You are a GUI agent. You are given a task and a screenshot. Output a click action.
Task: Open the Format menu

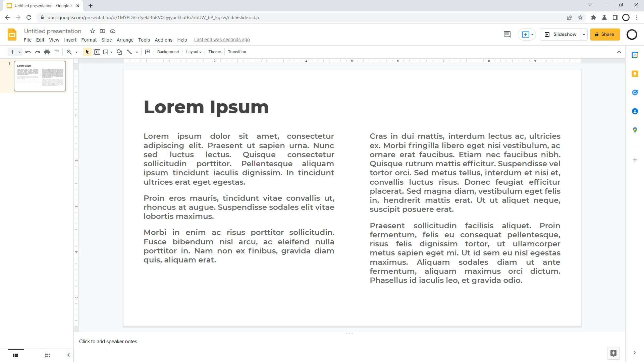(89, 39)
